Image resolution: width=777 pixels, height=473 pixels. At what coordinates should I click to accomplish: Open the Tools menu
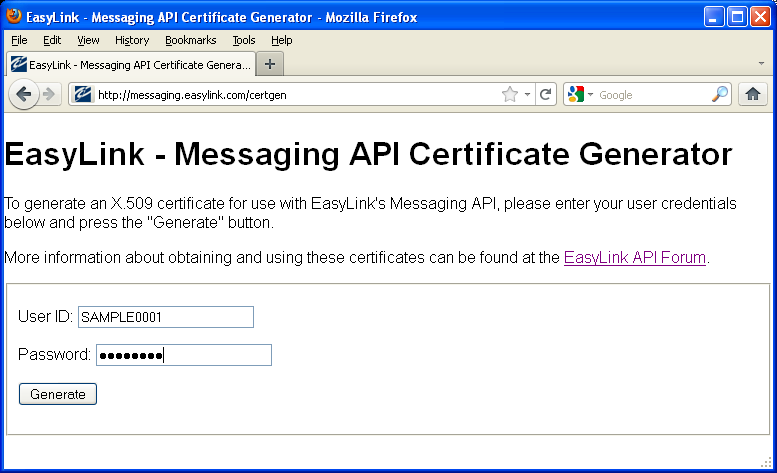[x=244, y=40]
